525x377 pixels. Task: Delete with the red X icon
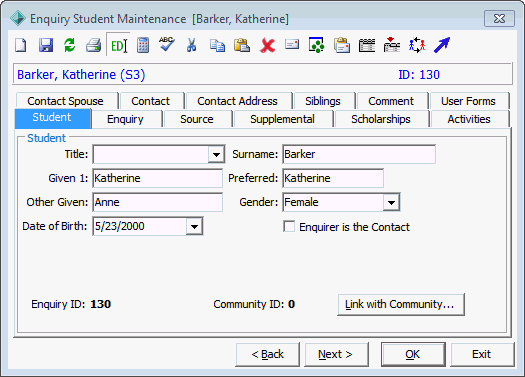(x=267, y=45)
